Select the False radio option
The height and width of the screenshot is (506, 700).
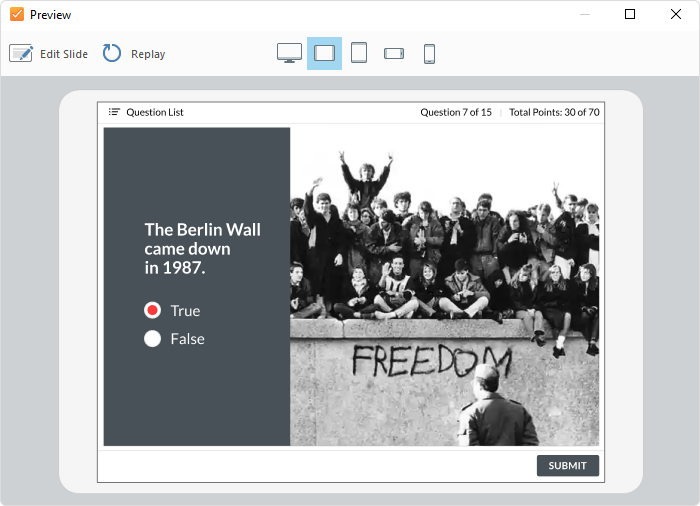point(152,339)
